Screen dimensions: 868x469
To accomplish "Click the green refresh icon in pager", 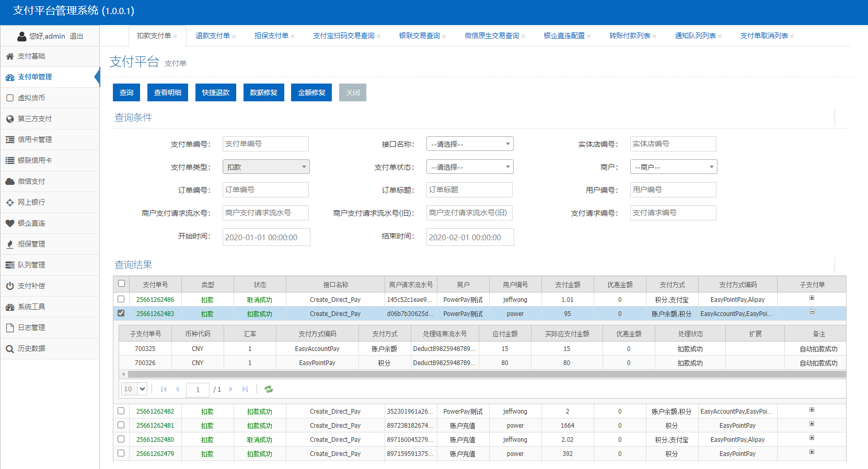I will (269, 389).
